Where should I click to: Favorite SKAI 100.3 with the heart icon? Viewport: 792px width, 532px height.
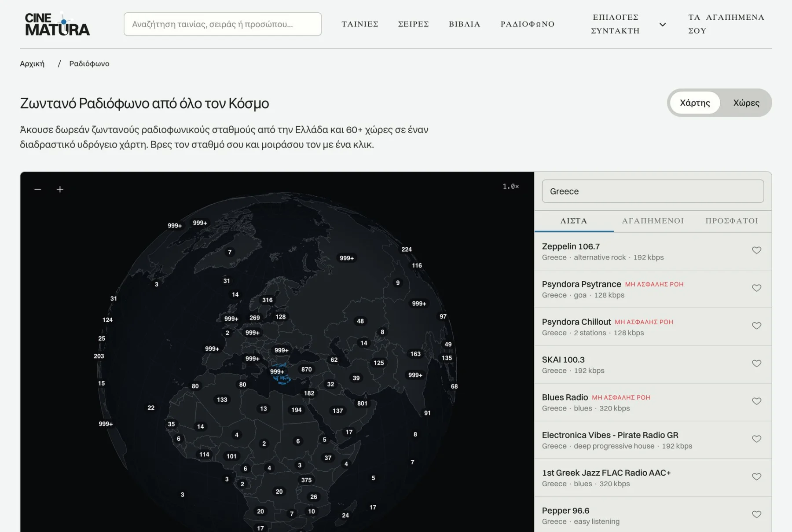[x=756, y=363]
